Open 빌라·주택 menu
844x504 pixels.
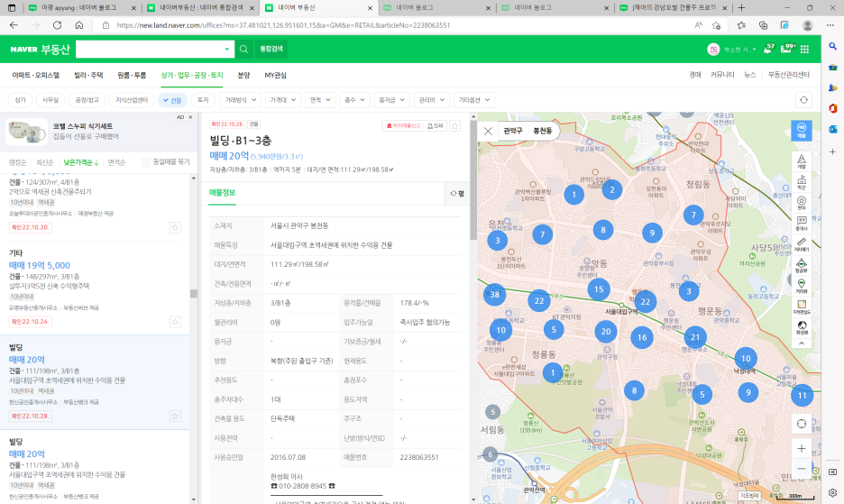click(x=88, y=76)
